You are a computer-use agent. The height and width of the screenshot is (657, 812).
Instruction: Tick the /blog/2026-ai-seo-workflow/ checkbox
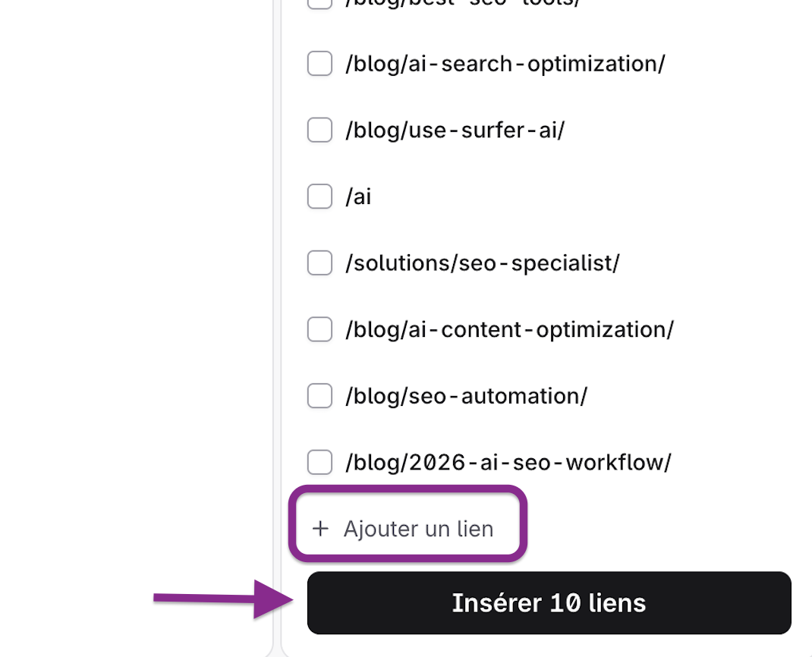(x=319, y=462)
